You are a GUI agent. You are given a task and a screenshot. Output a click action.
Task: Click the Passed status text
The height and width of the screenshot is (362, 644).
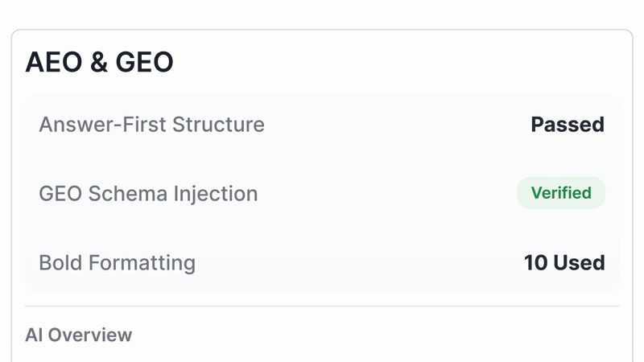(x=567, y=125)
